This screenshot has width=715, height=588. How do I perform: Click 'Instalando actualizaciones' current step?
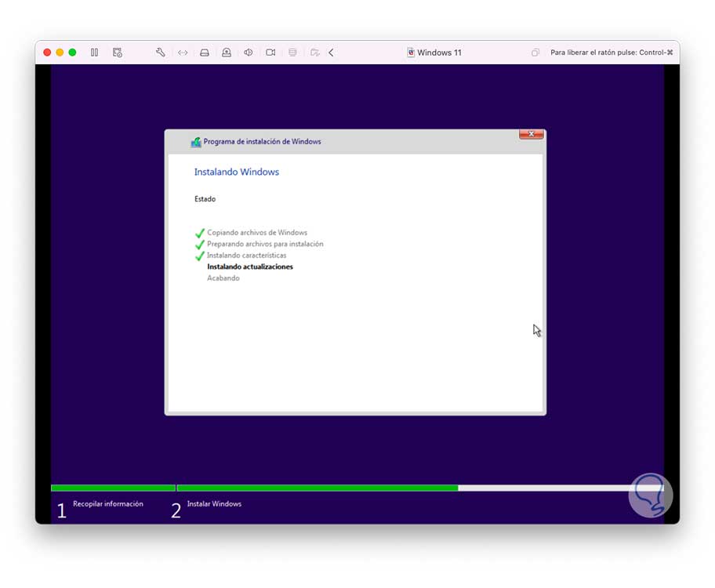tap(250, 267)
